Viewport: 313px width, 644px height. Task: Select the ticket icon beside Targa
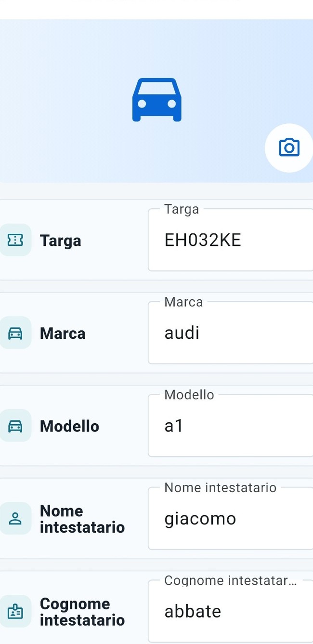[15, 240]
